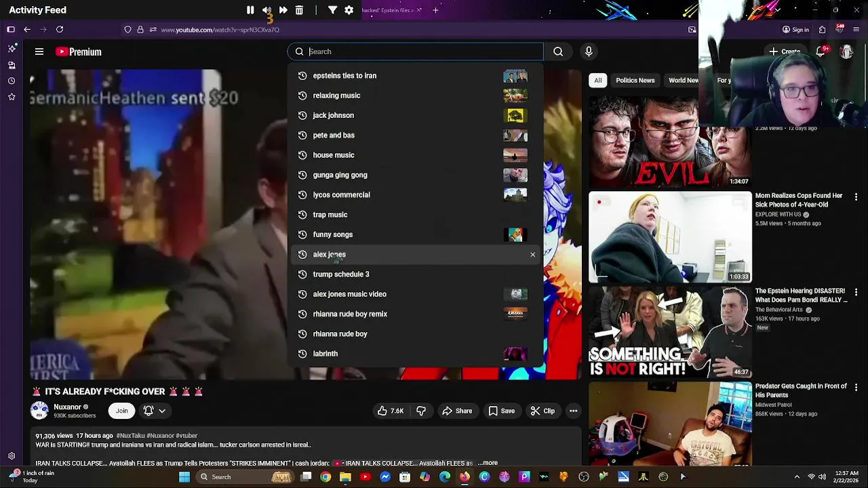Screen dimensions: 868x488
Task: Select suggestion 'trap music'
Action: tap(415, 215)
